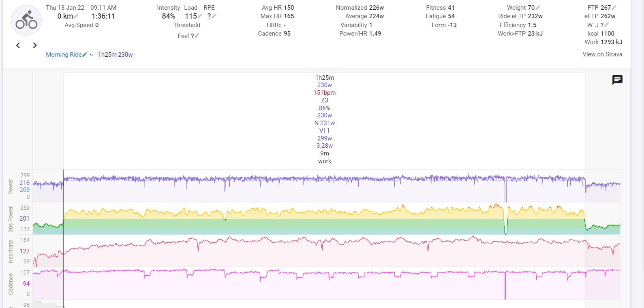Click the Power chart axis label
644x308 pixels.
[x=11, y=187]
